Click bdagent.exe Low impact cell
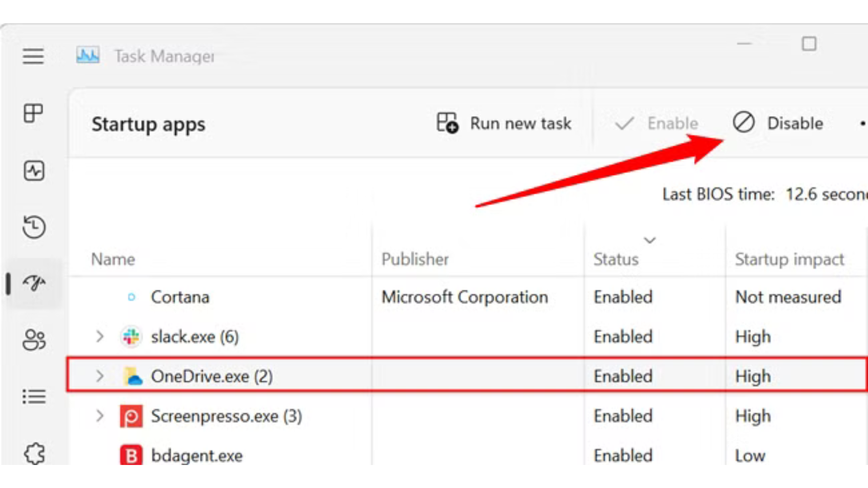This screenshot has height=488, width=868. (x=750, y=455)
